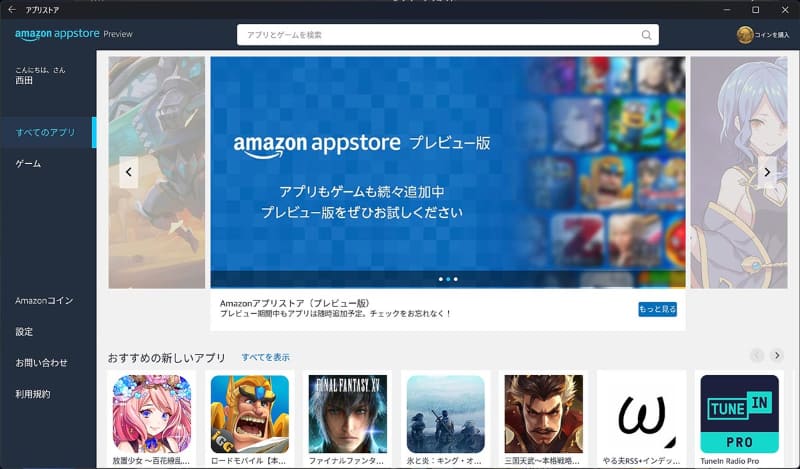The width and height of the screenshot is (800, 469).
Task: Click the 放置少女 app title text
Action: click(x=151, y=461)
